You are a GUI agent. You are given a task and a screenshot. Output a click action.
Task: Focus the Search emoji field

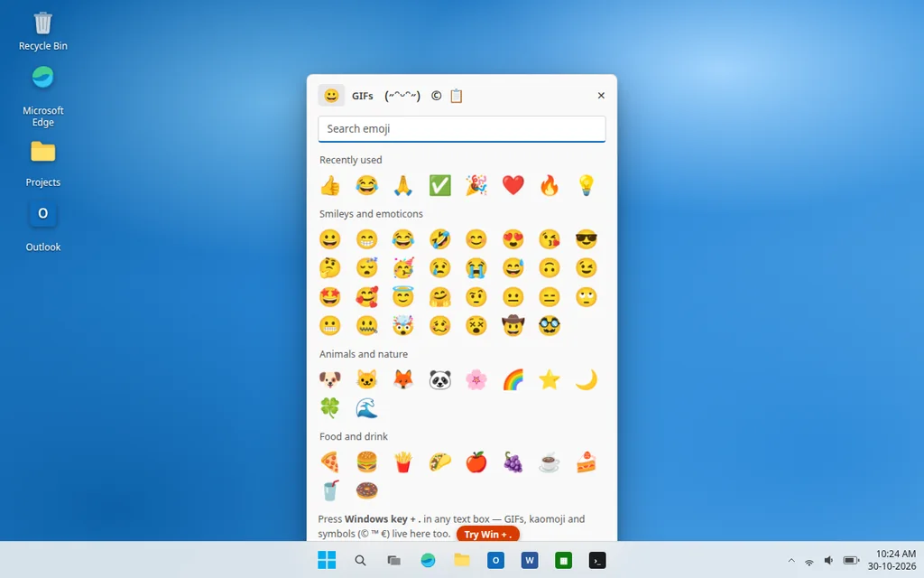click(462, 128)
